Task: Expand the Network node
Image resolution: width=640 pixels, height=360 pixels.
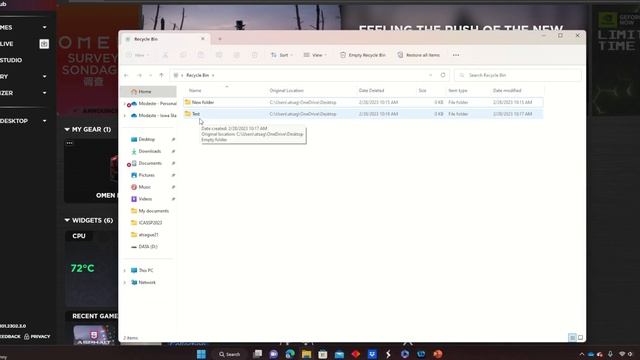Action: click(124, 282)
